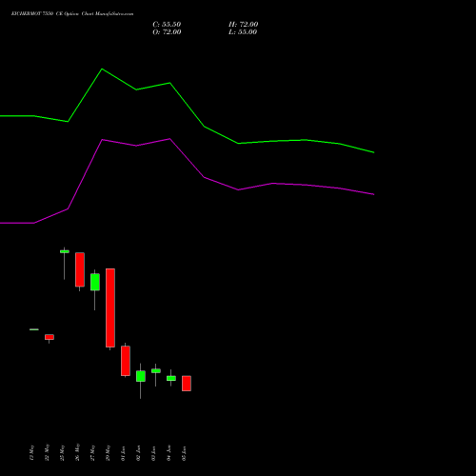Select the 25 May date label

62,452
